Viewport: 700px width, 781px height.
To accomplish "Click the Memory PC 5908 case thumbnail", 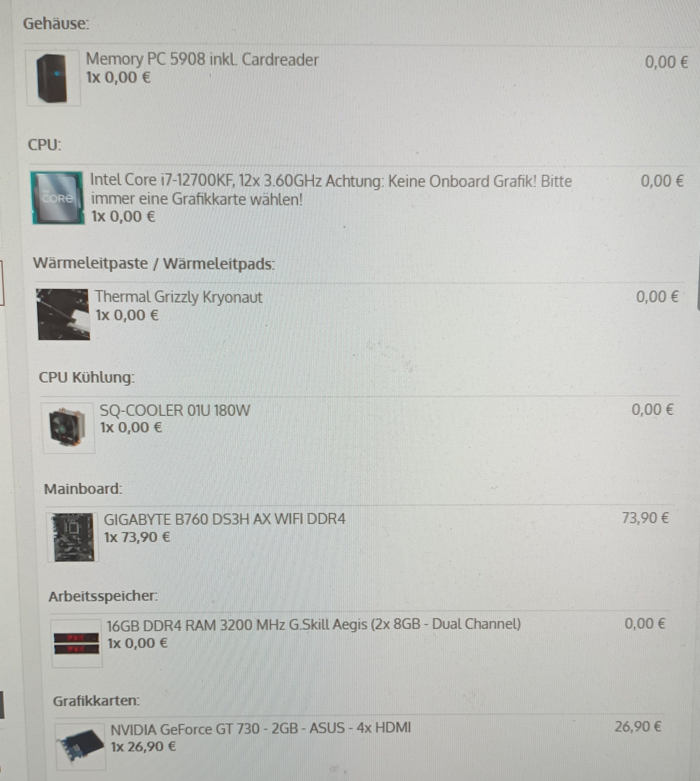I will [x=53, y=78].
